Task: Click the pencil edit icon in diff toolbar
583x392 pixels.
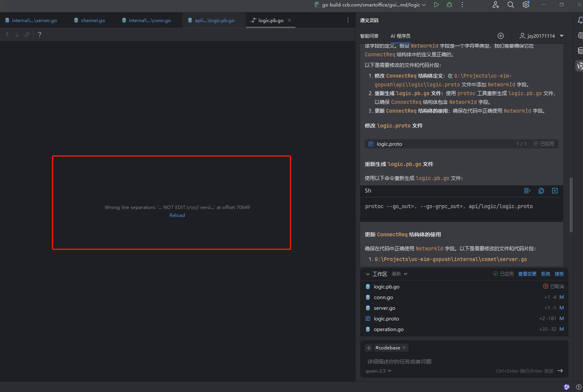Action: coord(27,35)
